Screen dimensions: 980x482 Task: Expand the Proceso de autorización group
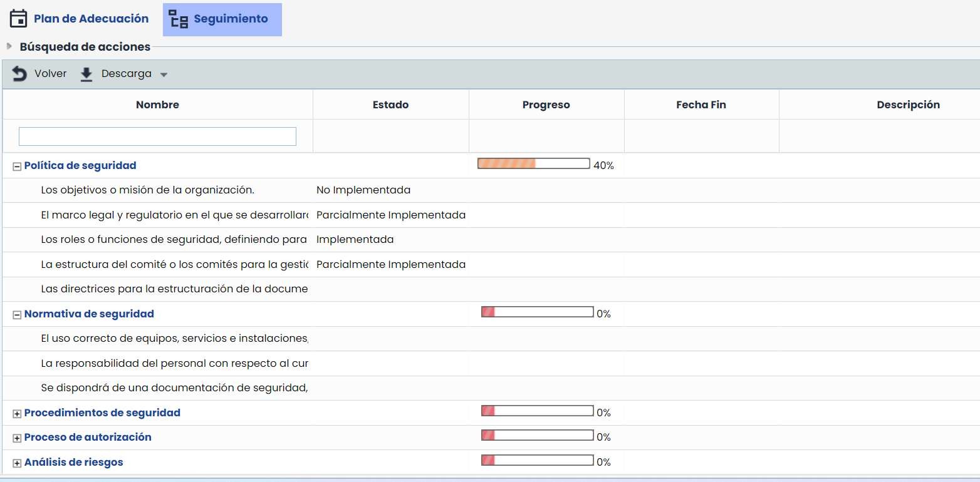click(17, 438)
